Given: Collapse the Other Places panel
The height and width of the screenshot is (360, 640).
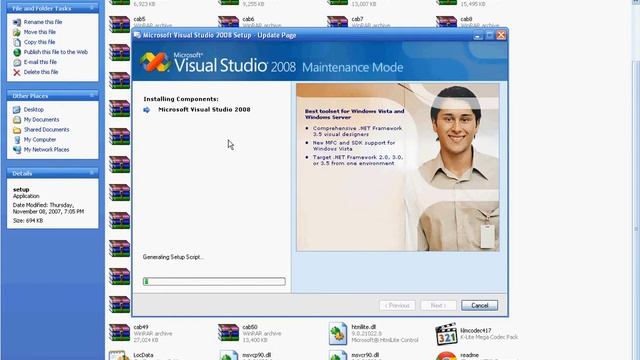Looking at the screenshot, I should (92, 96).
